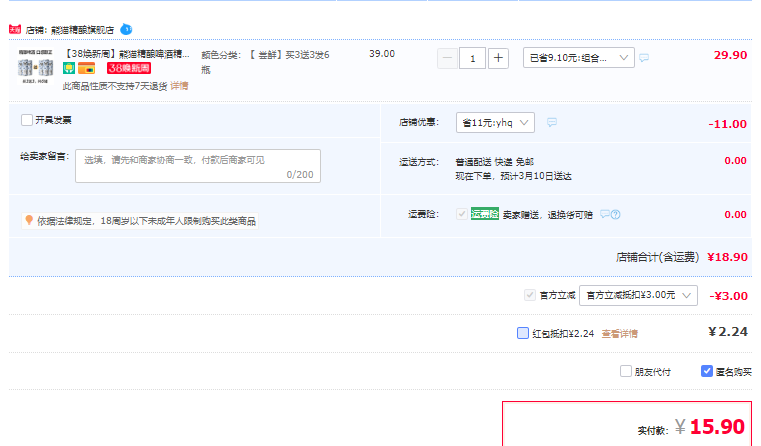Image resolution: width=761 pixels, height=446 pixels.
Task: Click comment icon beside store coupon dropdown
Action: pyautogui.click(x=552, y=122)
